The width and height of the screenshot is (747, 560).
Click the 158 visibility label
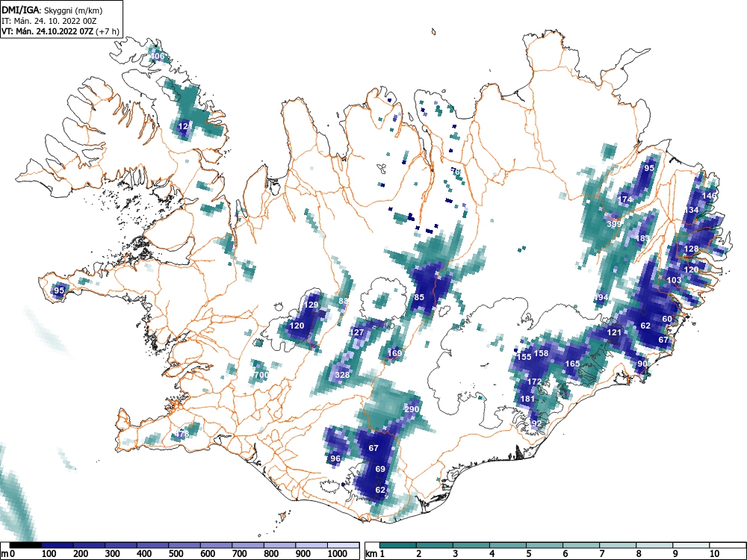click(541, 353)
